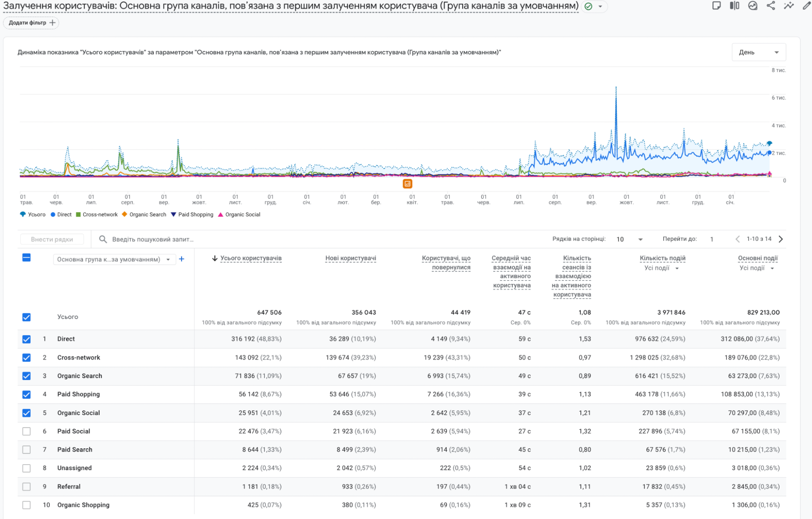
Task: Open the Основна група каналів dimension dropdown
Action: tap(114, 259)
